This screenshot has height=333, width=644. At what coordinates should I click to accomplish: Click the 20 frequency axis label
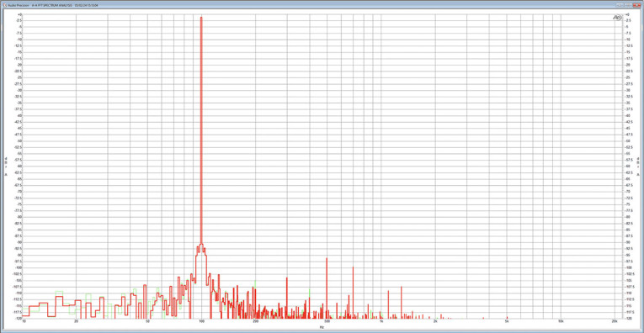pyautogui.click(x=76, y=321)
